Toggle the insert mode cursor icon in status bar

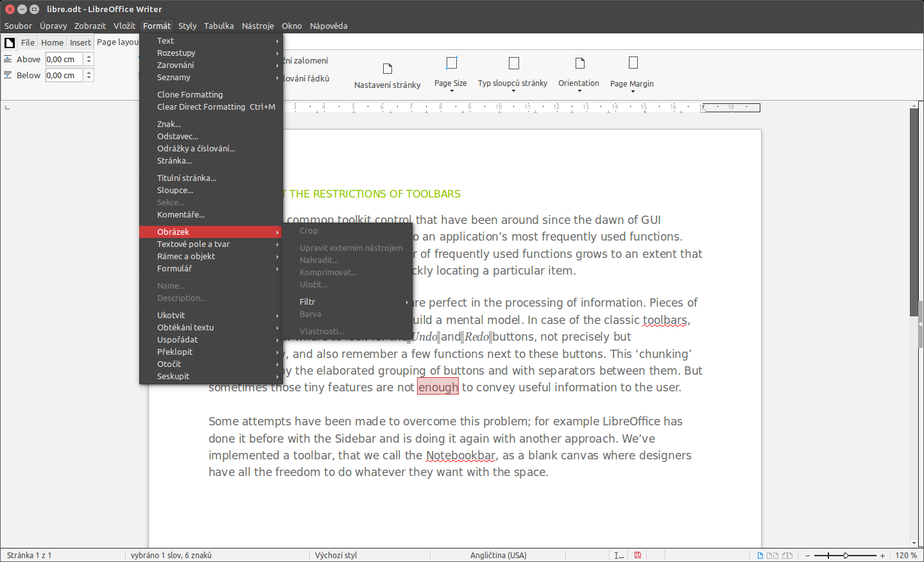619,556
